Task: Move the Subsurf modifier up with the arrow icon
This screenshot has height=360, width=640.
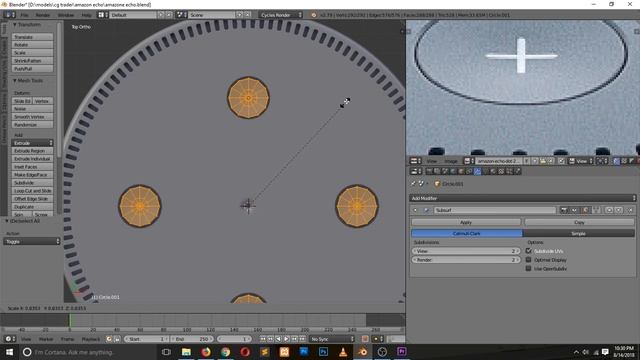Action: (x=609, y=210)
